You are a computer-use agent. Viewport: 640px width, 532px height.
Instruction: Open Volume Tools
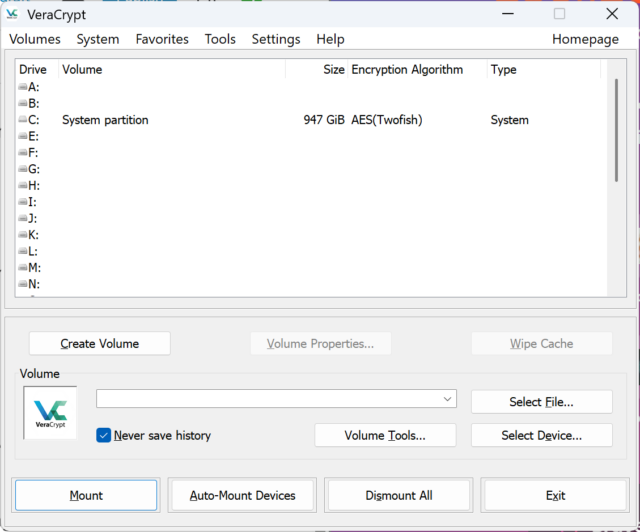click(x=385, y=435)
